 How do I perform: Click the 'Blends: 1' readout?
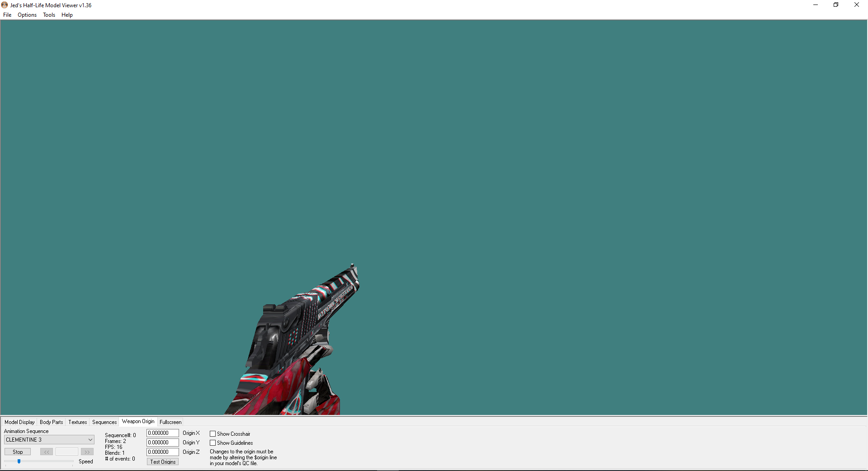click(115, 453)
